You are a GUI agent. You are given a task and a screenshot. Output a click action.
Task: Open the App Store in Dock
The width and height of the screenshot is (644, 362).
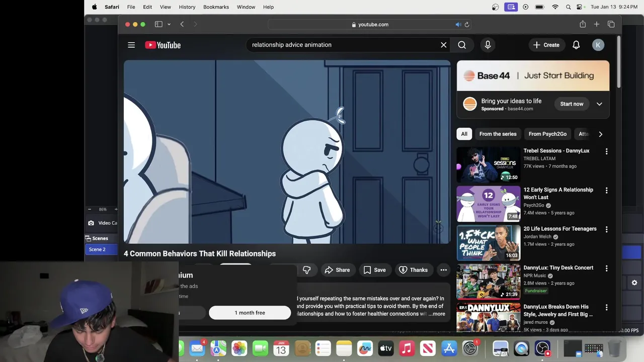coord(449,348)
